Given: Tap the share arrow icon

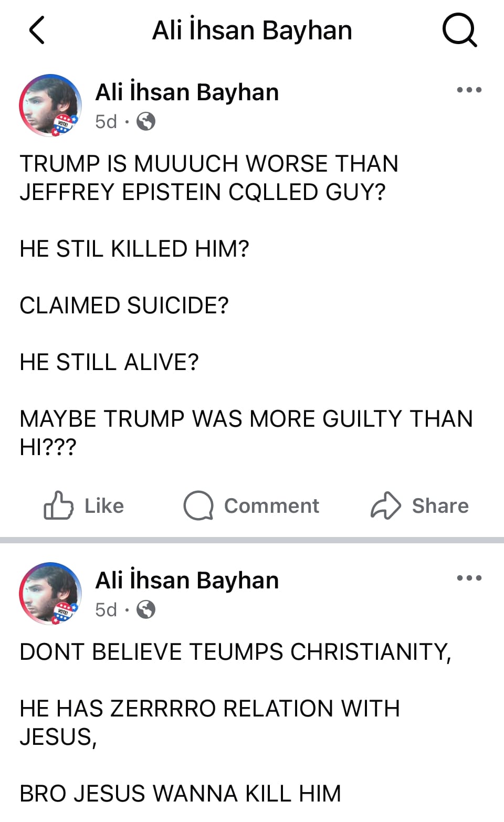Looking at the screenshot, I should [386, 505].
